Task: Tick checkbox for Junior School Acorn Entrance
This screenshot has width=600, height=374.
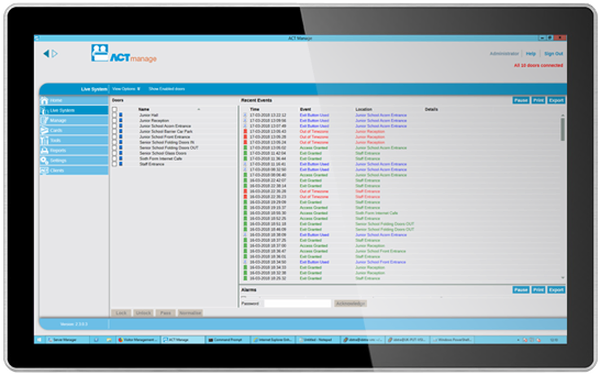Action: tap(114, 126)
